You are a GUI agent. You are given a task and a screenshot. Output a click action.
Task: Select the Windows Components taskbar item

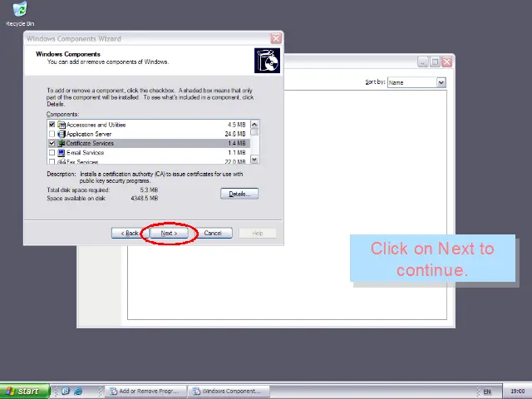(x=229, y=392)
